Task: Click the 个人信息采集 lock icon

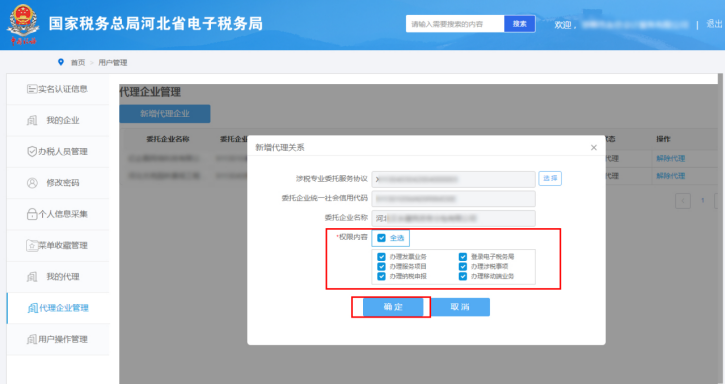Action: click(32, 214)
